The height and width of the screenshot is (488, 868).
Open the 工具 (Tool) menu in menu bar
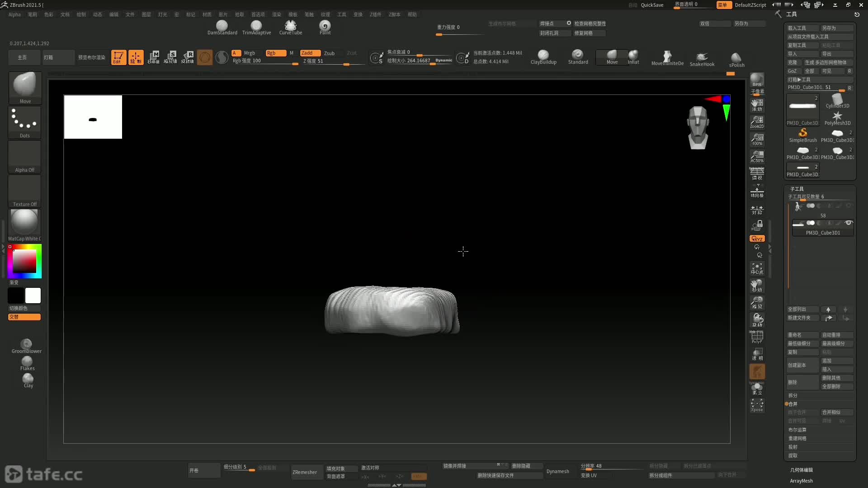341,14
